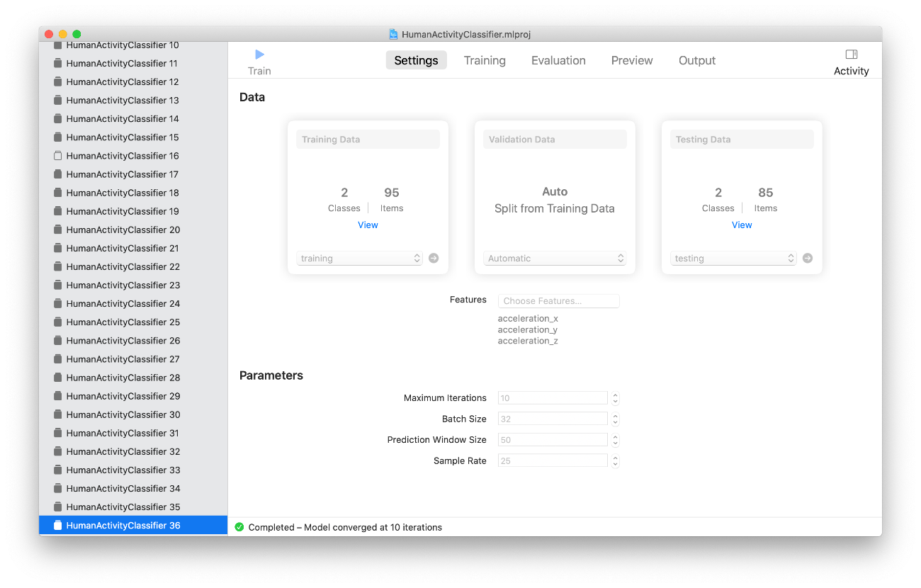Switch to the Training tab

[485, 60]
